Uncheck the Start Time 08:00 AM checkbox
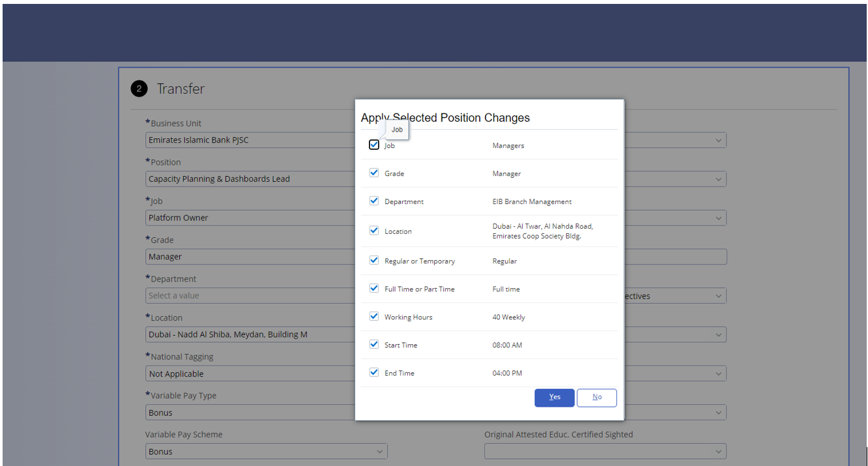 click(374, 344)
